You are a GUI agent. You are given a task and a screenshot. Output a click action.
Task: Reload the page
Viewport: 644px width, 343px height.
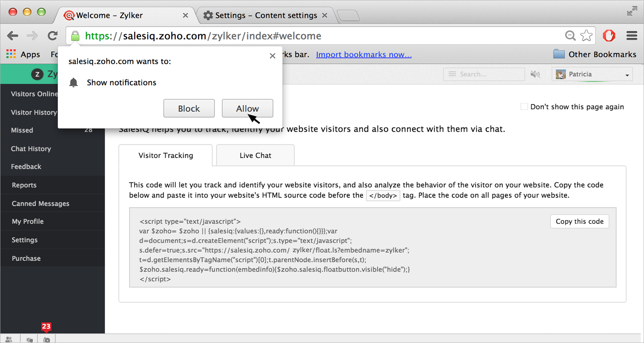53,36
